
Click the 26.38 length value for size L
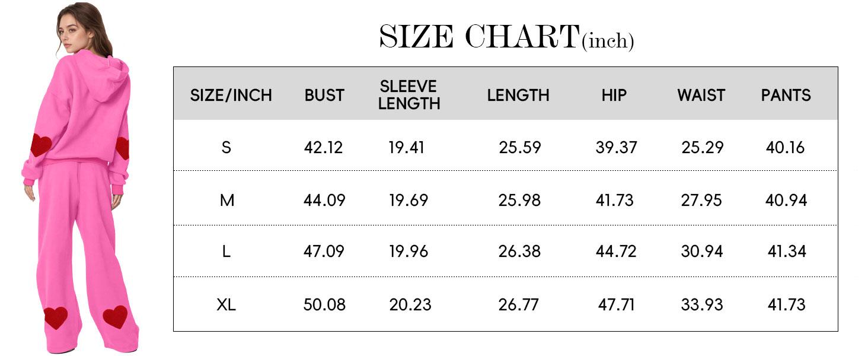pyautogui.click(x=519, y=252)
